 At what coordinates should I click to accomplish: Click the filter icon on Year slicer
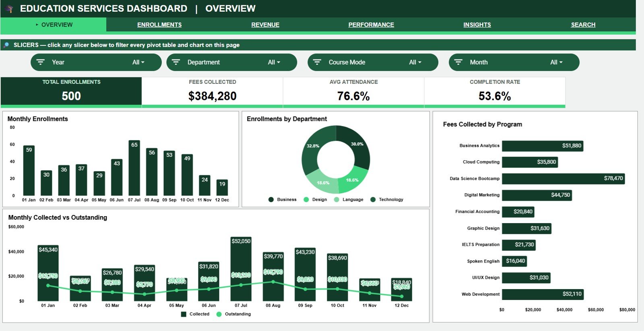pos(41,62)
